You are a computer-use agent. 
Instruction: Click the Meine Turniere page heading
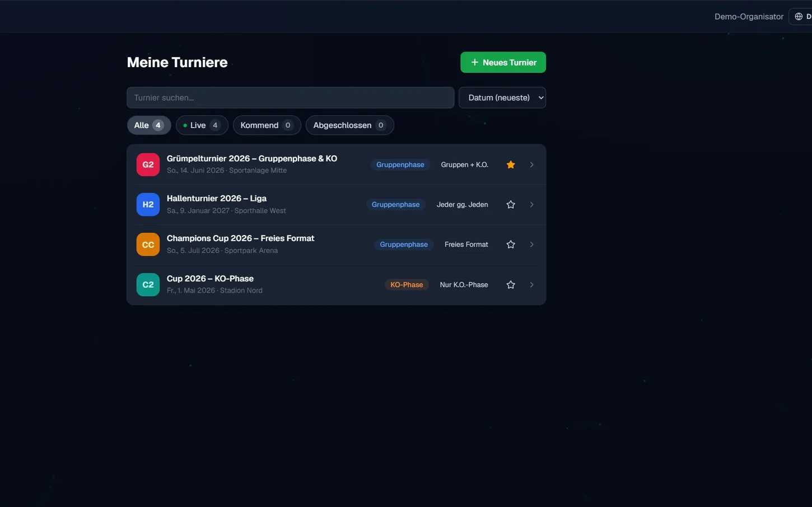pyautogui.click(x=178, y=62)
